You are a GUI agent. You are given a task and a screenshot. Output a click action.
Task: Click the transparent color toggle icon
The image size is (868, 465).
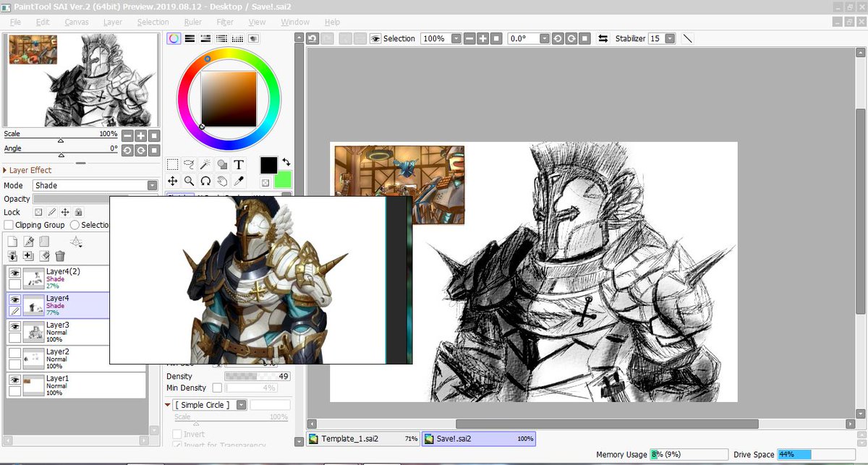[265, 182]
